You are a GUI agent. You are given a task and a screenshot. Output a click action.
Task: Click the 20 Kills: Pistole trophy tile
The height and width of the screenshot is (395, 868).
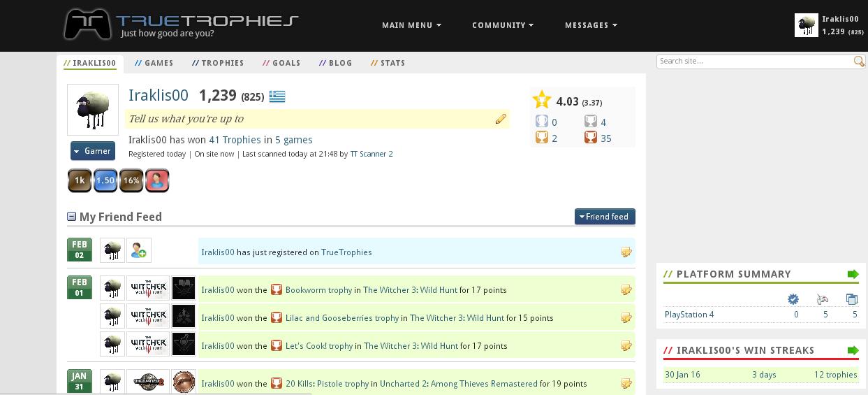[x=184, y=382]
